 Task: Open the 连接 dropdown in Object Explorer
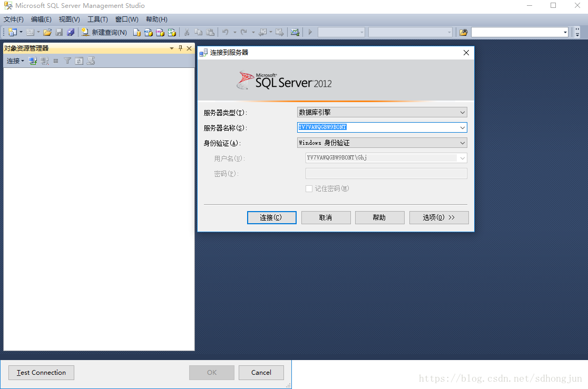15,61
